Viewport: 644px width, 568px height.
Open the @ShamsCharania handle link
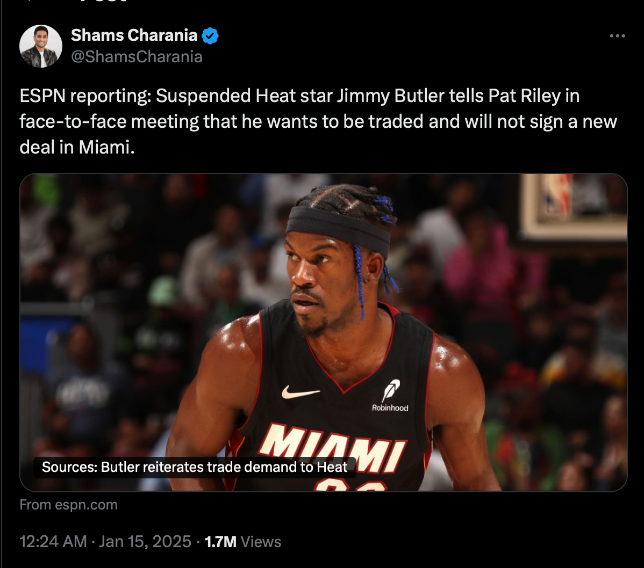[x=137, y=57]
